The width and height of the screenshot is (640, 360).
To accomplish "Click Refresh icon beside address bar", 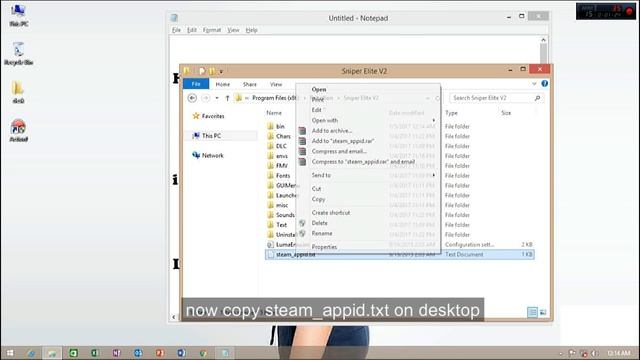I will (x=437, y=98).
